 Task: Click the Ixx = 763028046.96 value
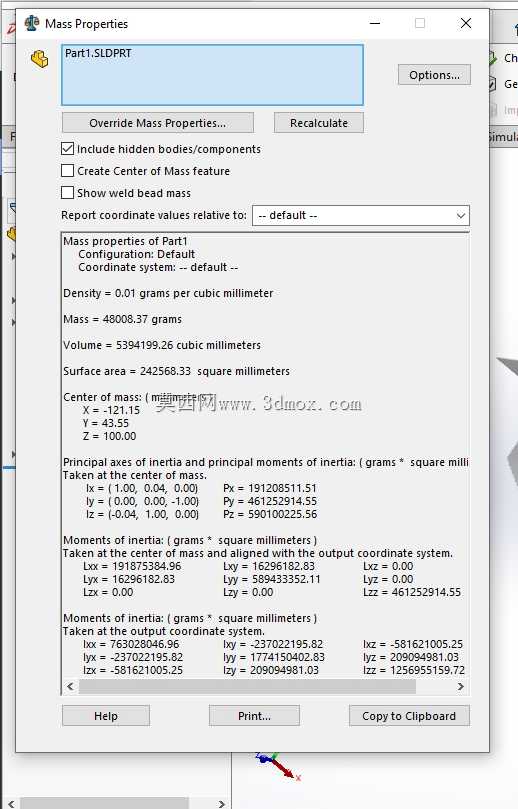tap(131, 644)
